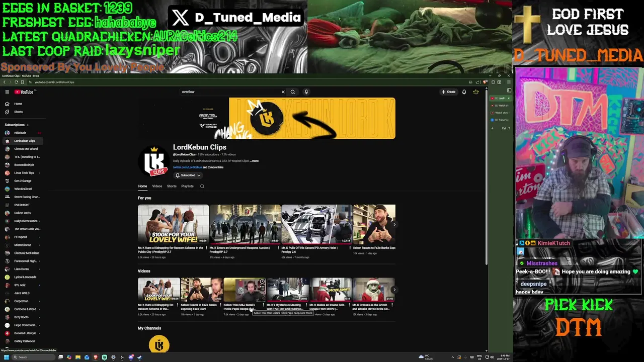Open Itchy Boots subscription
The image size is (644, 362).
pyautogui.click(x=23, y=317)
